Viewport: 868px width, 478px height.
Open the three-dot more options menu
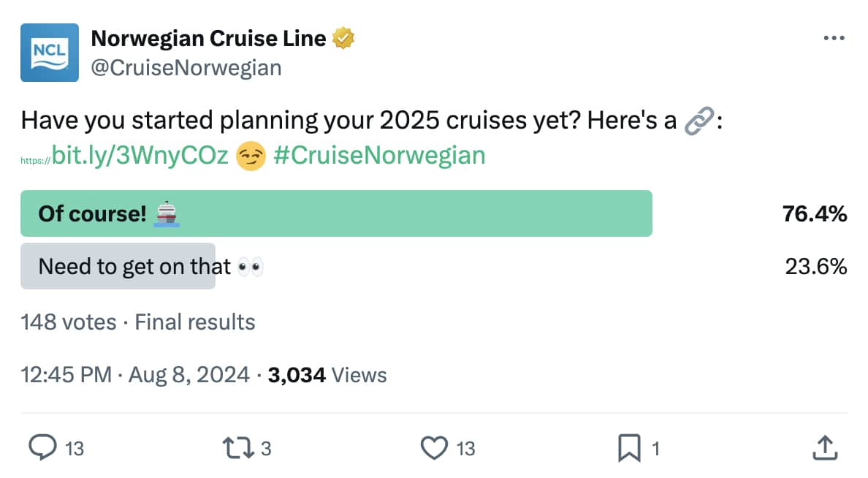tap(834, 38)
